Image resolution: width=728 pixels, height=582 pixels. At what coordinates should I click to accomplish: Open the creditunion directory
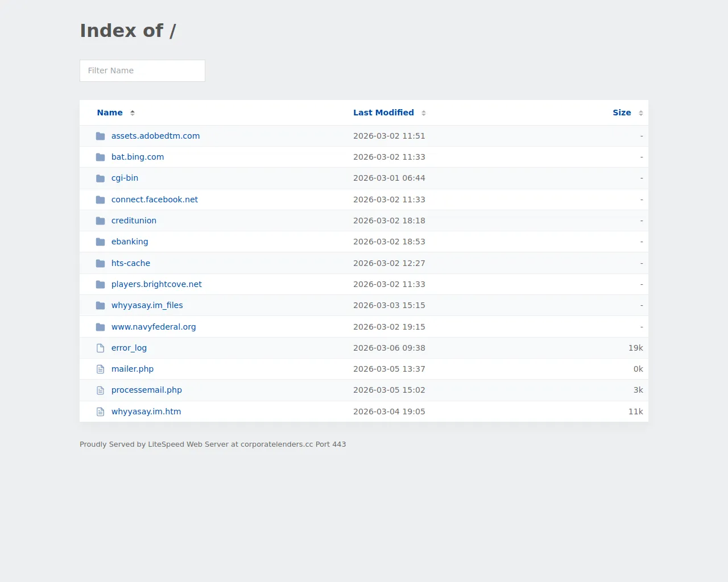pyautogui.click(x=134, y=221)
